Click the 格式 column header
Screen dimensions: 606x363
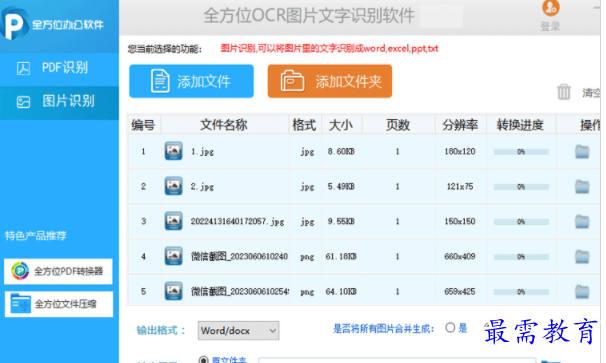coord(305,125)
